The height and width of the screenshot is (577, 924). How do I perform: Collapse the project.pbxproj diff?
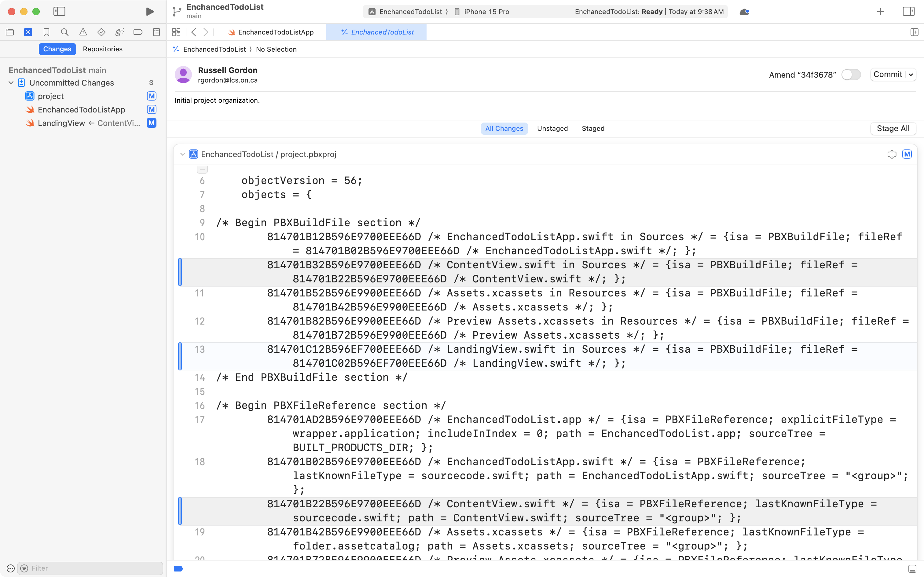tap(182, 154)
